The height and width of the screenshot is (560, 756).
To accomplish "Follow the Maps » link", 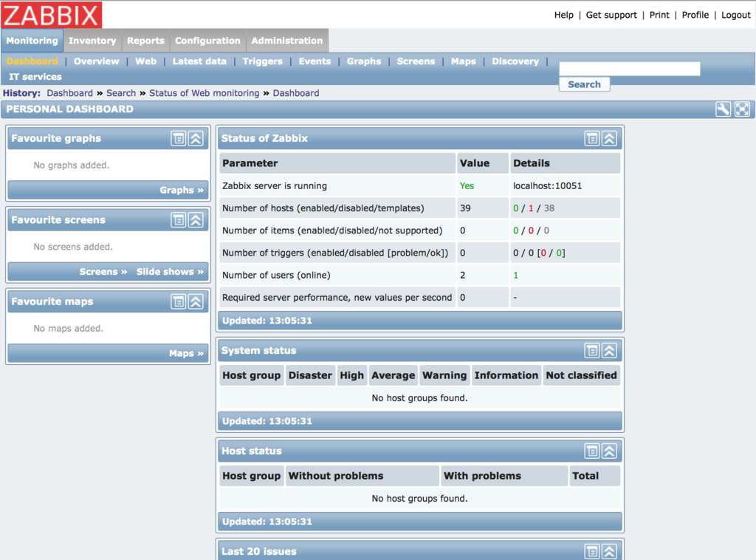I will click(186, 353).
